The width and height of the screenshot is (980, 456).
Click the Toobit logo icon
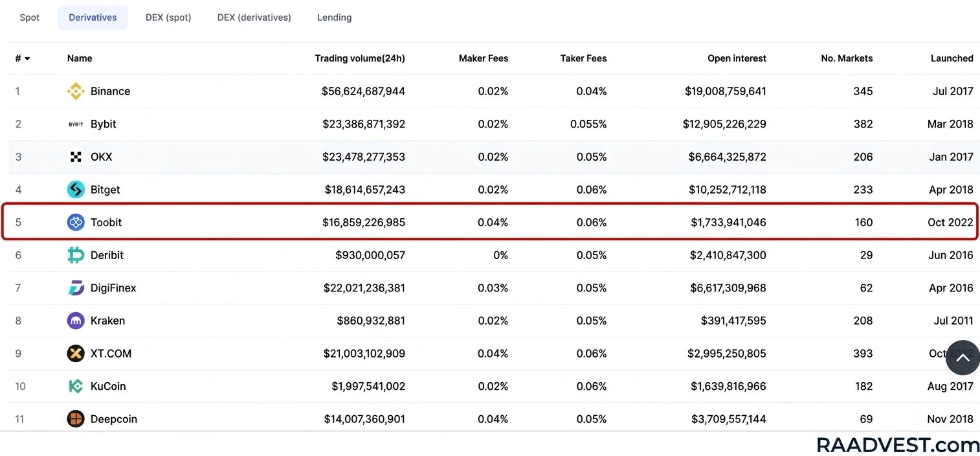(76, 222)
